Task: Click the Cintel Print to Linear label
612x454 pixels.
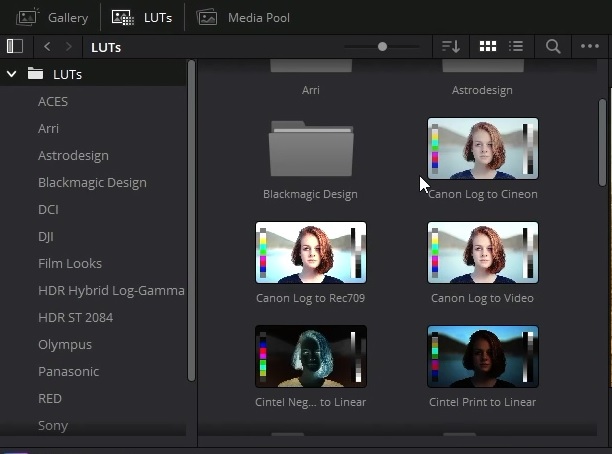Action: tap(482, 402)
